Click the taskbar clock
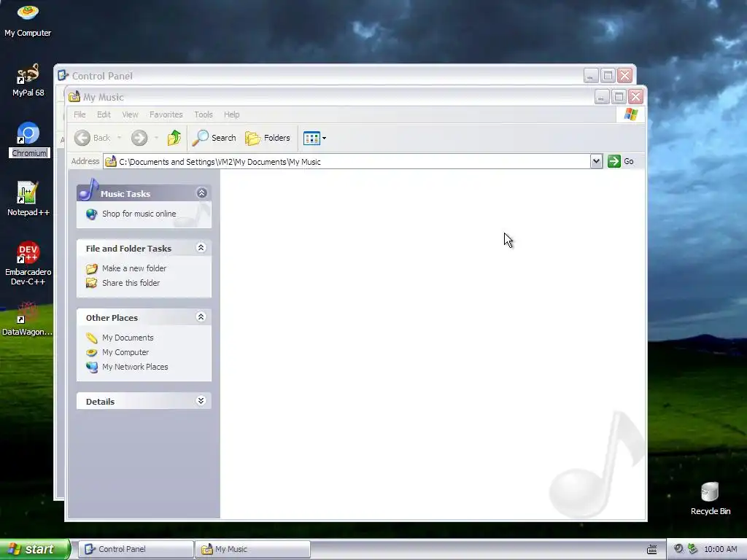 (x=720, y=550)
